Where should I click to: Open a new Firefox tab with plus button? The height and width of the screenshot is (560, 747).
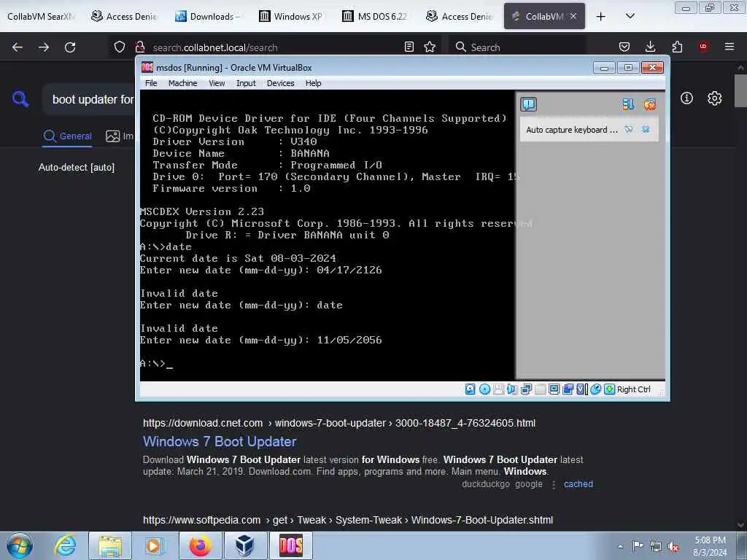(601, 17)
